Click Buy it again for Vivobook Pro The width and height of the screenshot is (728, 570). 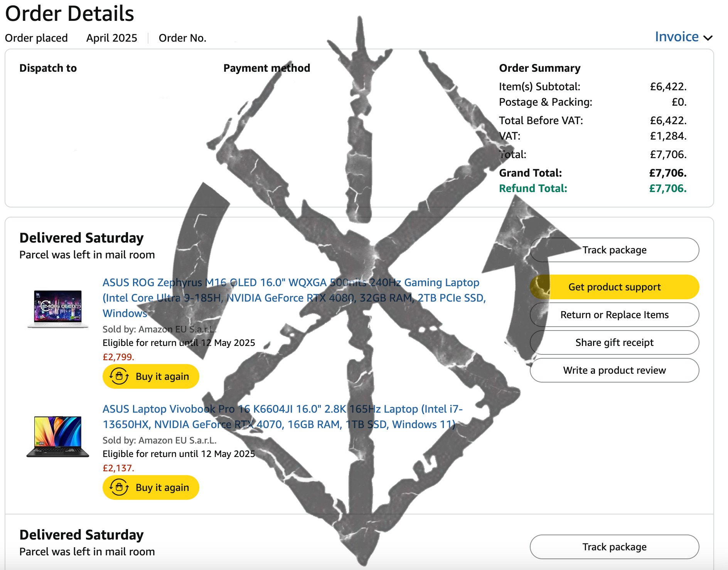[151, 487]
